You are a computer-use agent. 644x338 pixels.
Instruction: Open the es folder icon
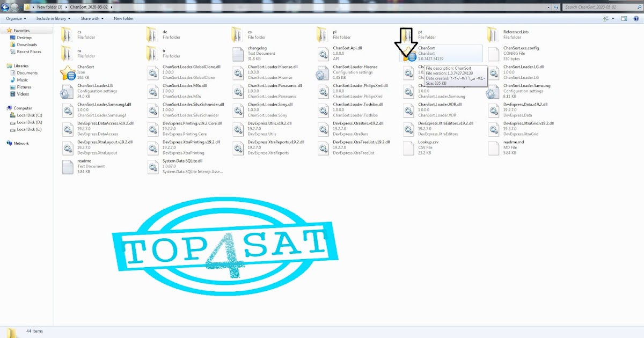click(x=237, y=35)
